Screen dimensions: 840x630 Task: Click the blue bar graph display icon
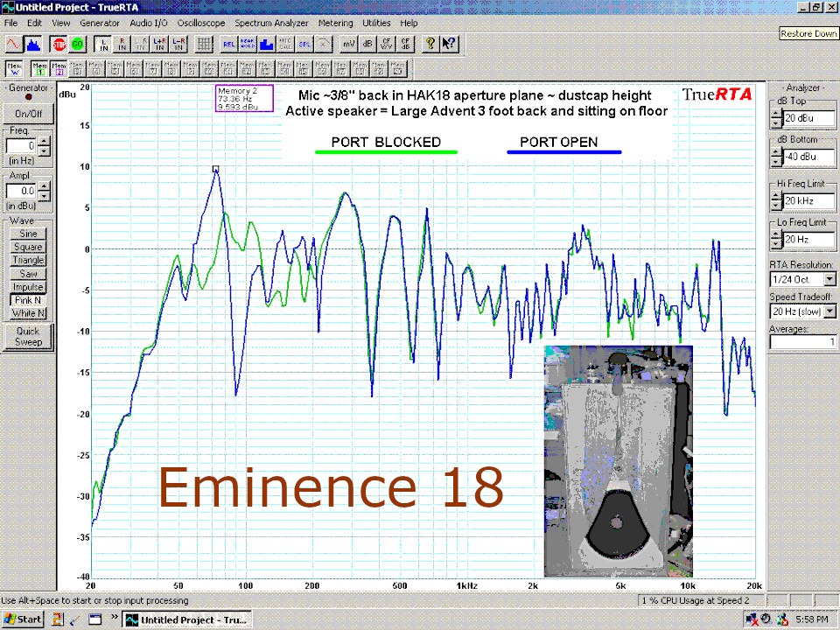pos(267,44)
